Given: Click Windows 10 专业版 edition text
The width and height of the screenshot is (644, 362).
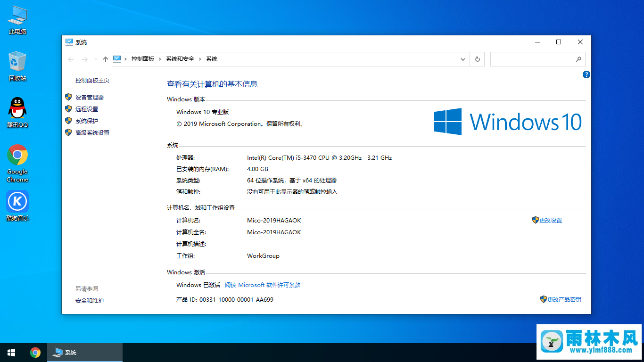Looking at the screenshot, I should [202, 112].
